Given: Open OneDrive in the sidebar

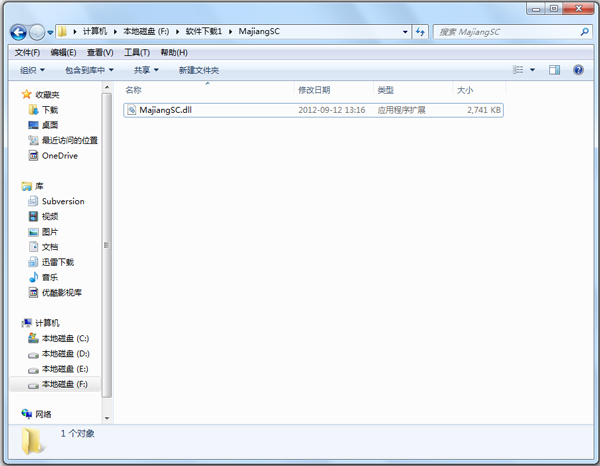Looking at the screenshot, I should [59, 155].
